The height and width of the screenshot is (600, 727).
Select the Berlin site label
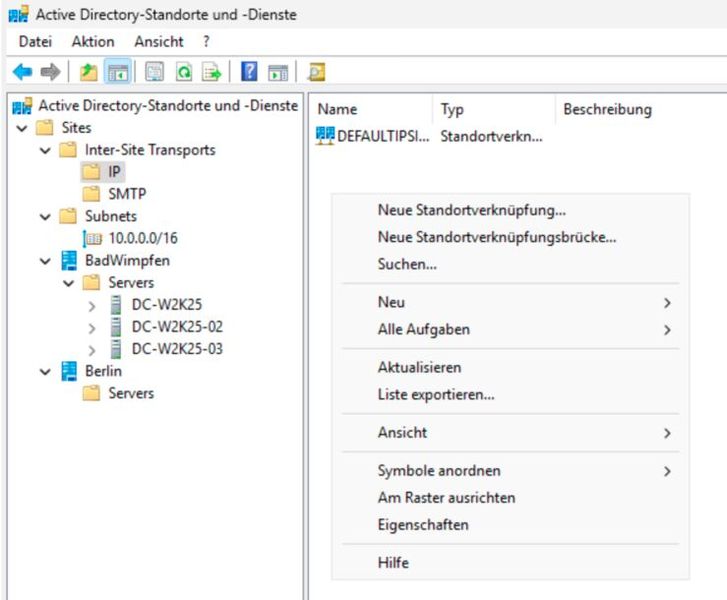pyautogui.click(x=103, y=371)
